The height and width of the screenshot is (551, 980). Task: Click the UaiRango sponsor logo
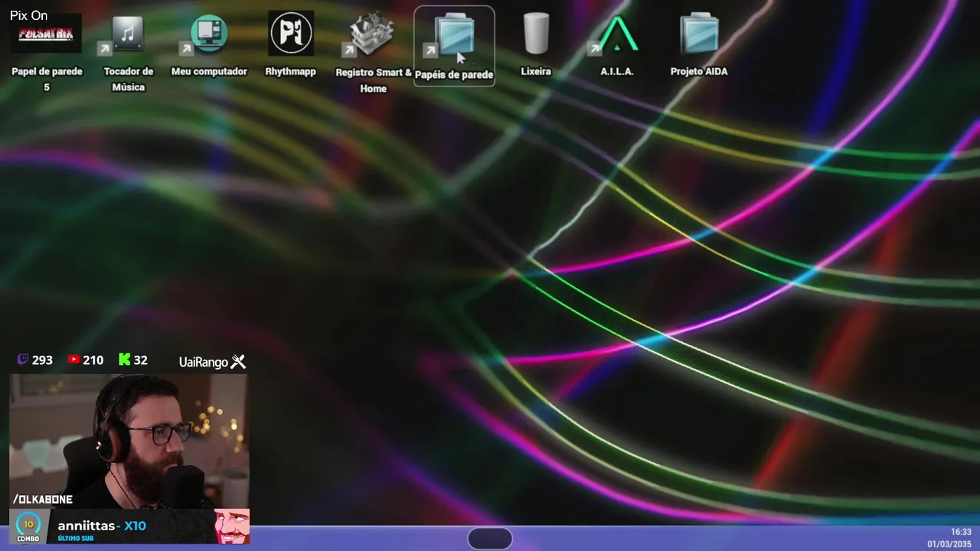coord(212,361)
